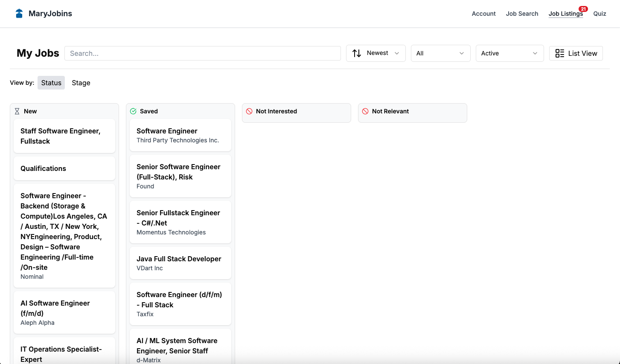This screenshot has height=364, width=620.
Task: Open Senior Fullstack Engineer C#/.Net card
Action: click(x=180, y=222)
